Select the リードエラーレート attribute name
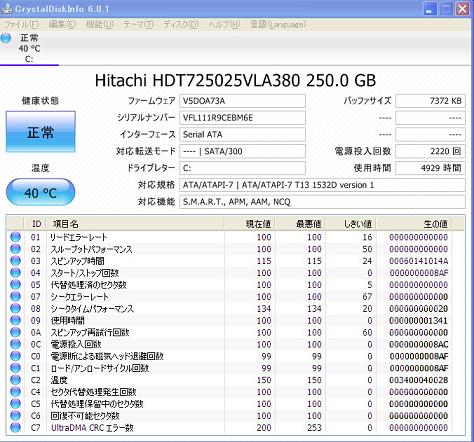The height and width of the screenshot is (442, 474). click(79, 237)
